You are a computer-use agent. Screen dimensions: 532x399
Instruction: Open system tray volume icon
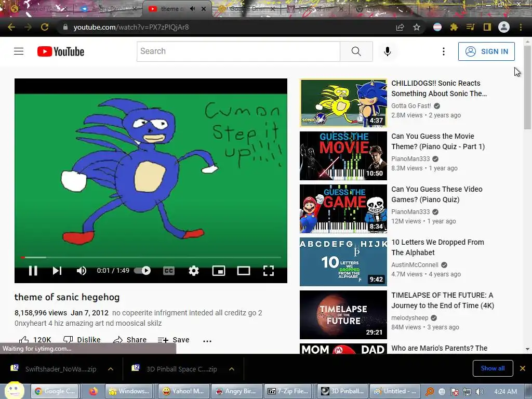tap(479, 392)
